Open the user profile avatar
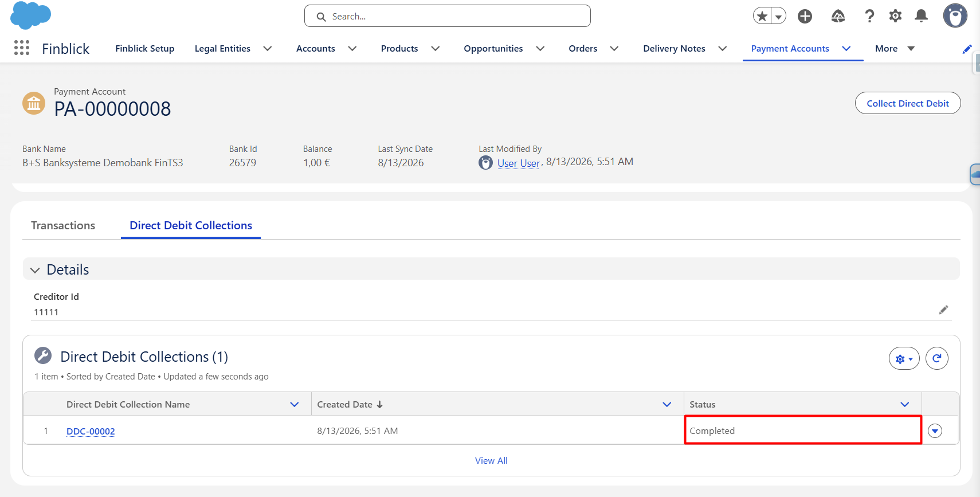The image size is (980, 497). [x=955, y=15]
